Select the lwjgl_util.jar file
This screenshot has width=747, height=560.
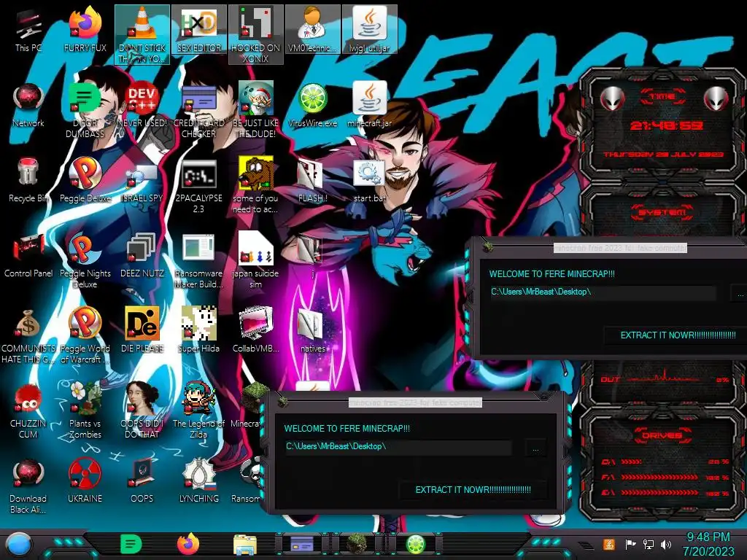[369, 29]
